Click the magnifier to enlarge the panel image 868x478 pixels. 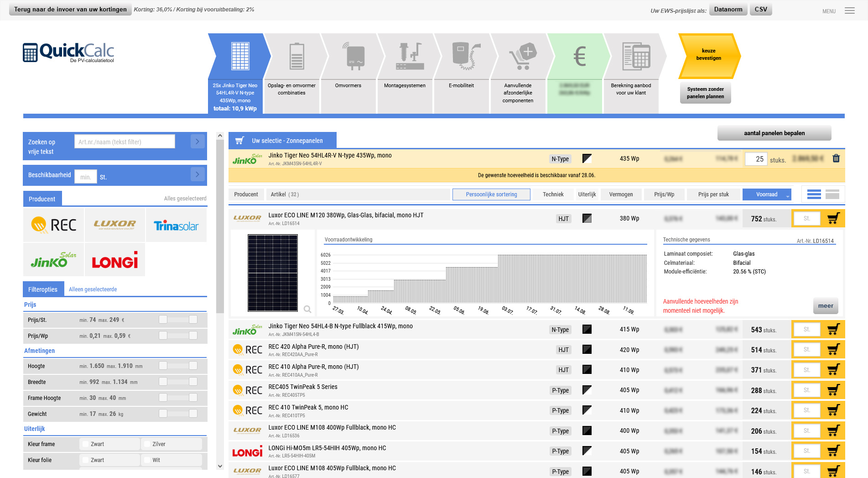click(x=308, y=309)
